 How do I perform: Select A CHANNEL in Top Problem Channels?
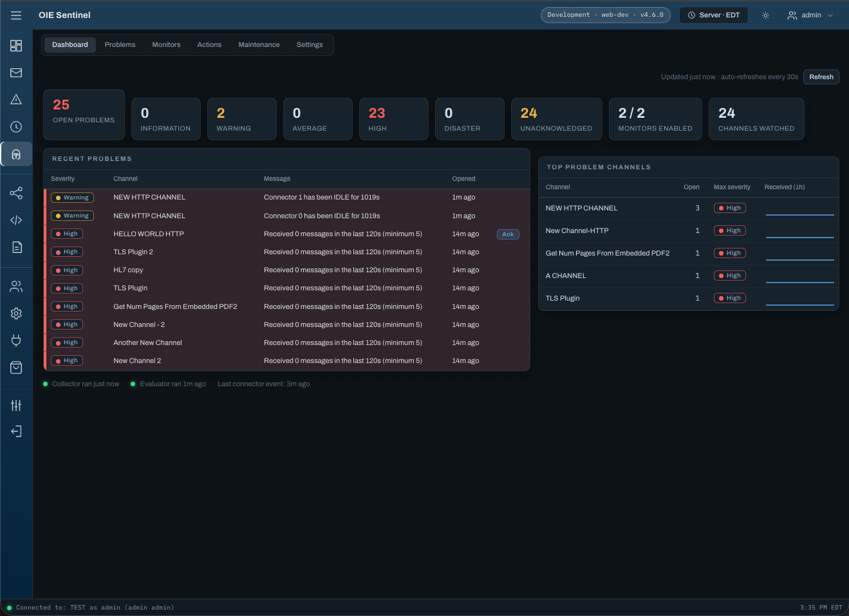coord(689,276)
